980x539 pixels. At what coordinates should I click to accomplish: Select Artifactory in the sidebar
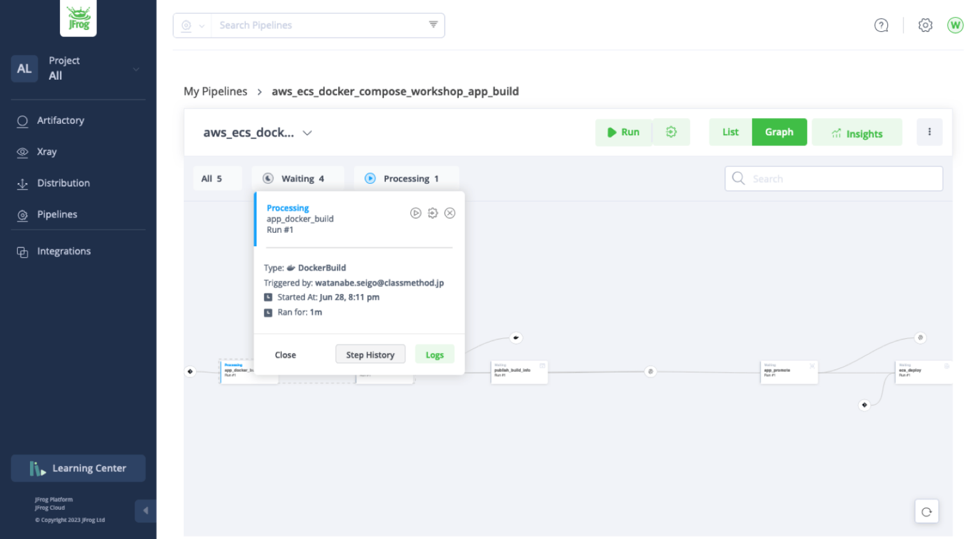[x=61, y=121]
